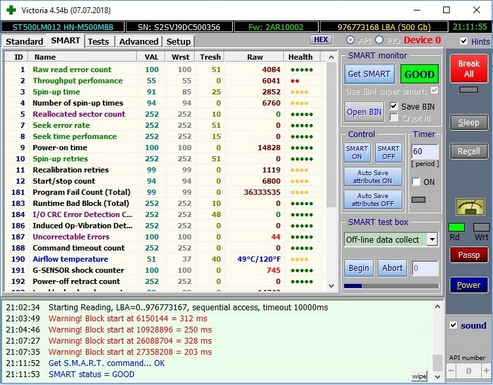Viewport: 493px width, 385px height.
Task: Click log entry SMART status = GOOD
Action: click(91, 374)
